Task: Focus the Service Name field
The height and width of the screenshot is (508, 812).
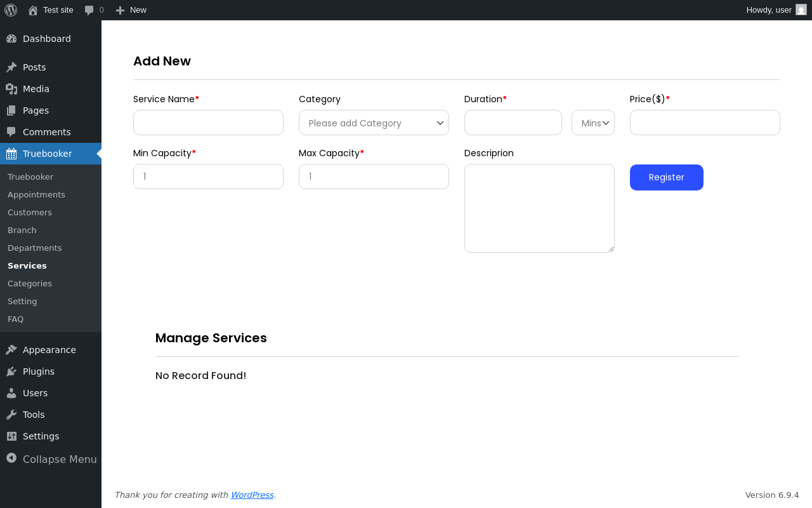Action: coord(208,123)
